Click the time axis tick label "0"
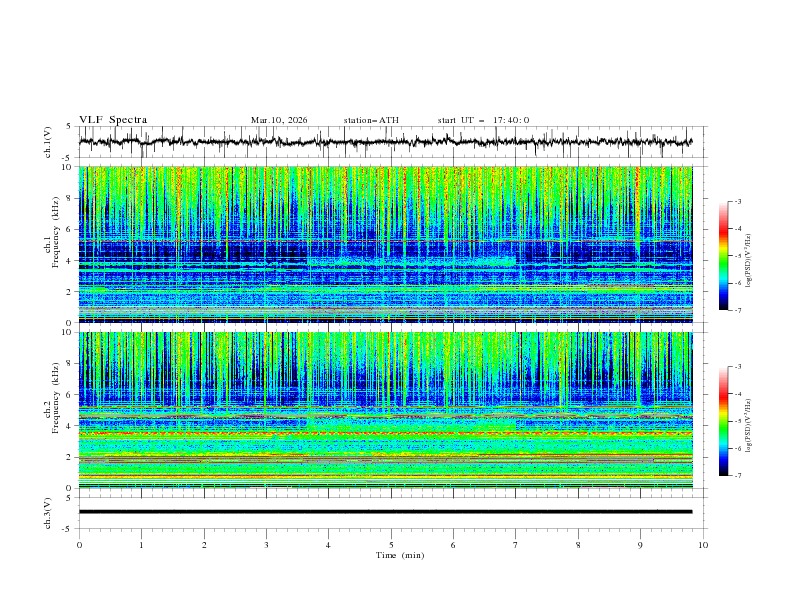 79,545
